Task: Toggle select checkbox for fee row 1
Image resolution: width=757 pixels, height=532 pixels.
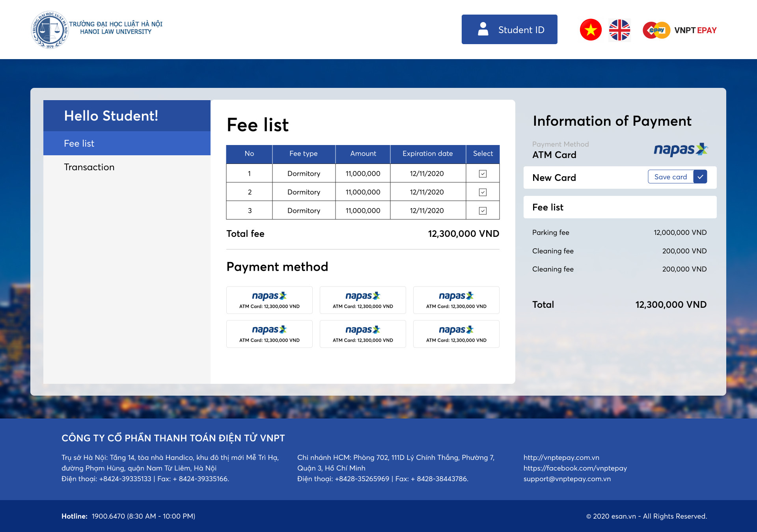Action: point(483,174)
